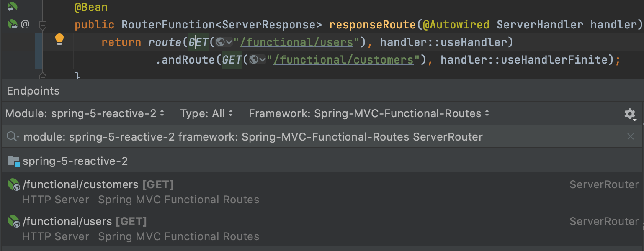Click the "/functional/users" URL link in code
This screenshot has width=644, height=251.
(x=297, y=42)
